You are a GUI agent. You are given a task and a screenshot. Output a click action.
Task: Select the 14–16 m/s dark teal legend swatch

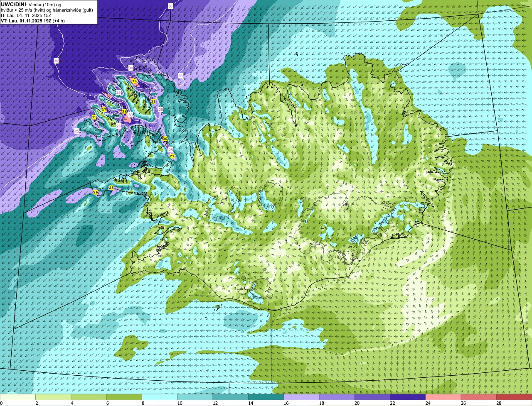(x=266, y=397)
